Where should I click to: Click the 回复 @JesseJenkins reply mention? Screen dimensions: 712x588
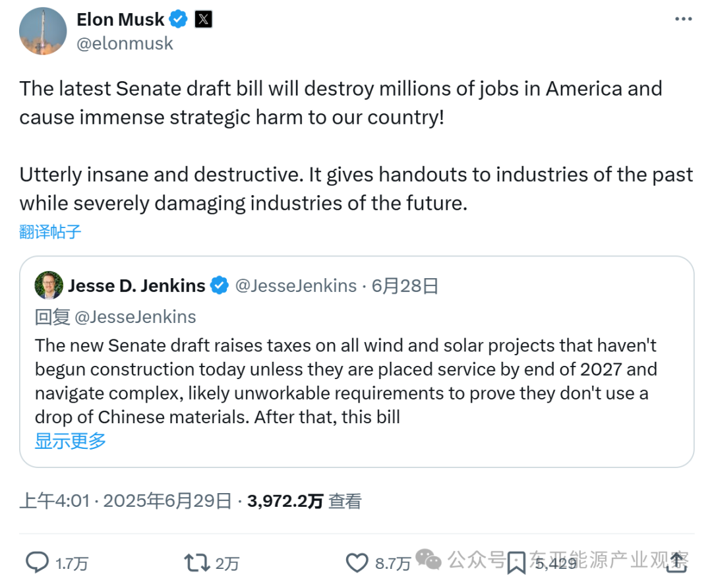click(x=115, y=317)
